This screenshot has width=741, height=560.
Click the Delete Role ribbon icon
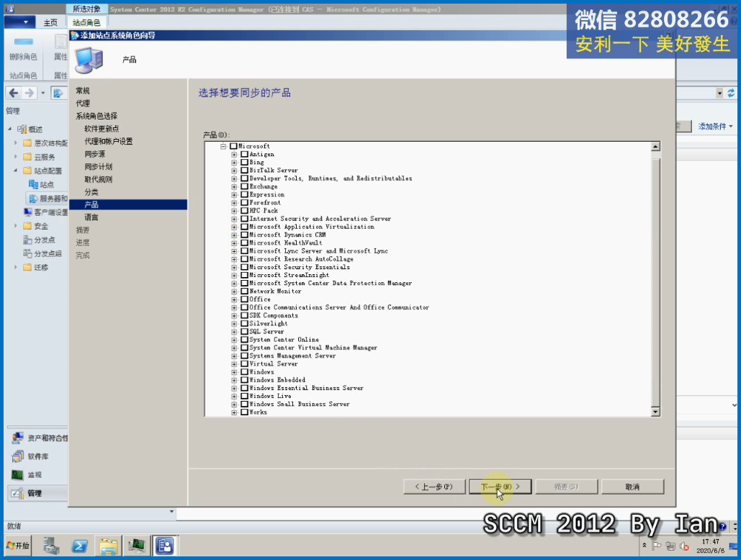23,42
